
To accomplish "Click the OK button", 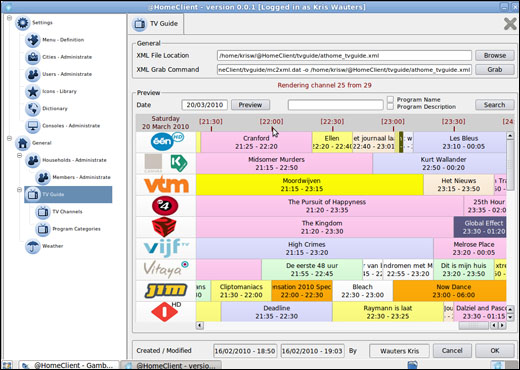I will 495,351.
